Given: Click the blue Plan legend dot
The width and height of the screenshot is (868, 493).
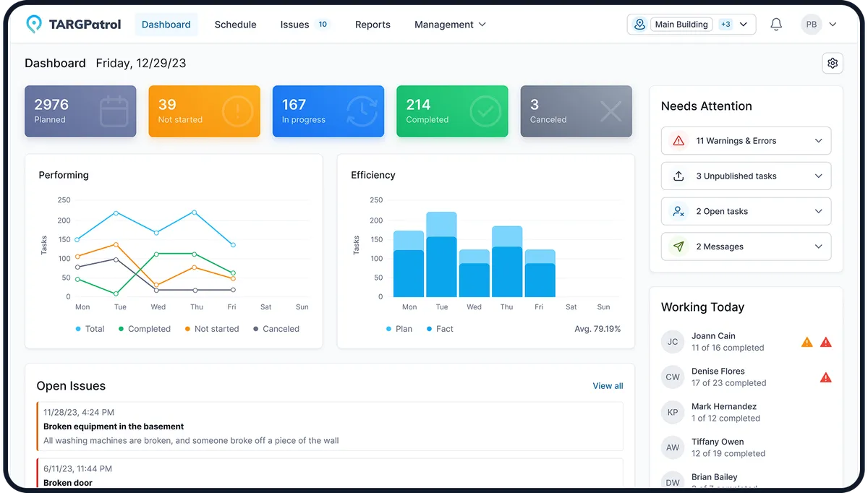Looking at the screenshot, I should 391,329.
